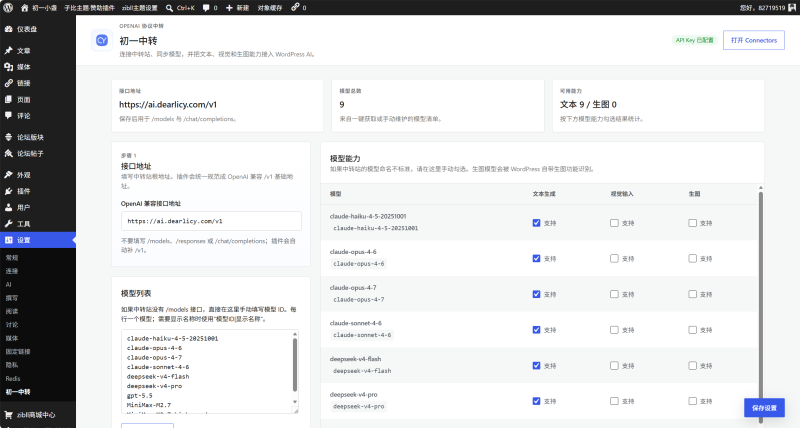800x428 pixels.
Task: Click inside 模型列表 model textarea
Action: (210, 371)
